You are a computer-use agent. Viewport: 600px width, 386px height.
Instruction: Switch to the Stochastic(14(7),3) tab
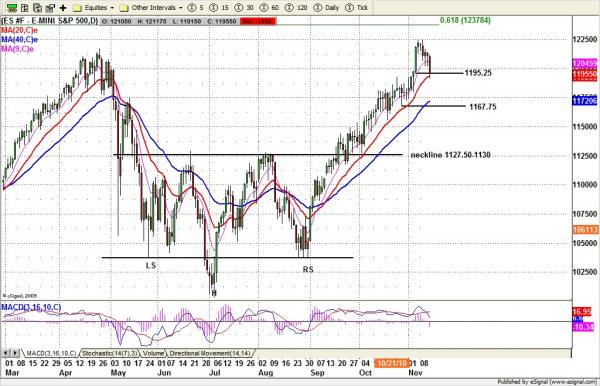coord(109,353)
